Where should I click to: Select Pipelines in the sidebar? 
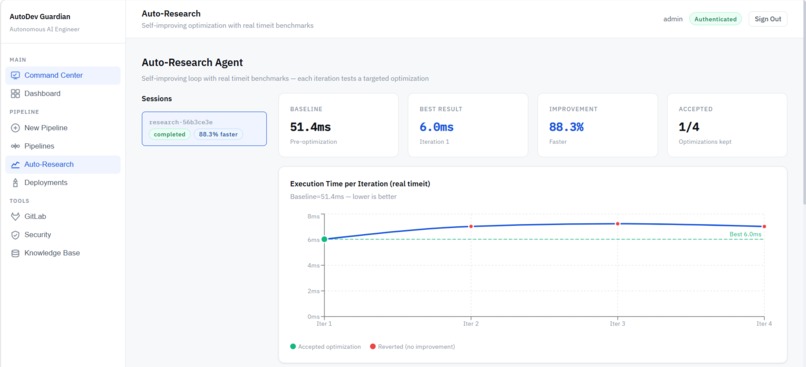(x=63, y=146)
